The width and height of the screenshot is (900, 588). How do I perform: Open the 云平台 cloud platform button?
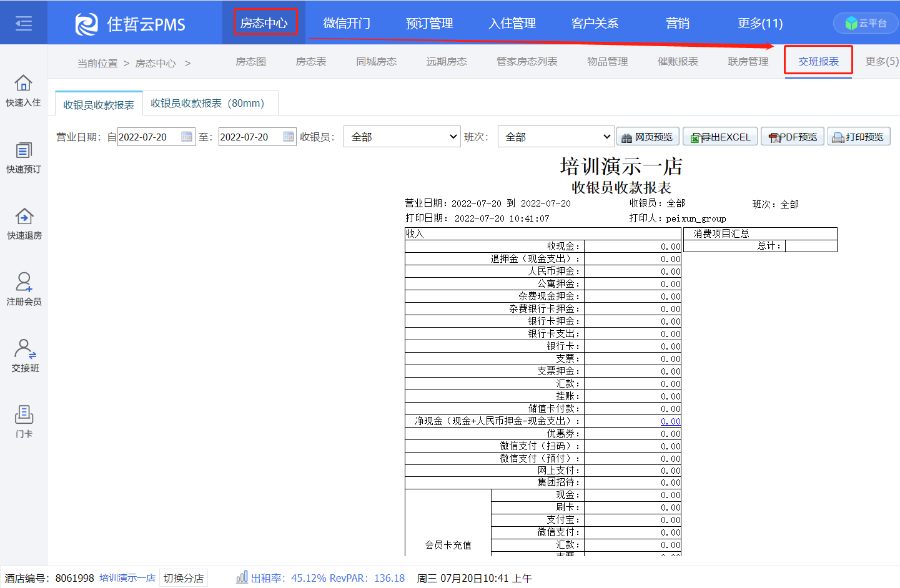[x=866, y=23]
